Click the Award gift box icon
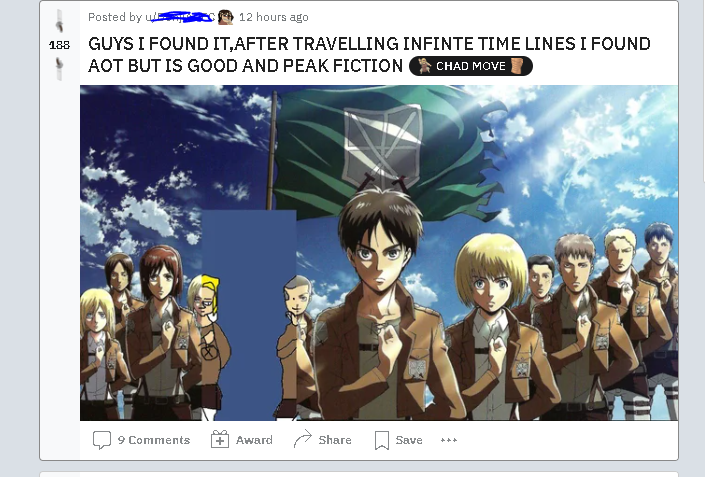The image size is (705, 477). click(x=220, y=439)
